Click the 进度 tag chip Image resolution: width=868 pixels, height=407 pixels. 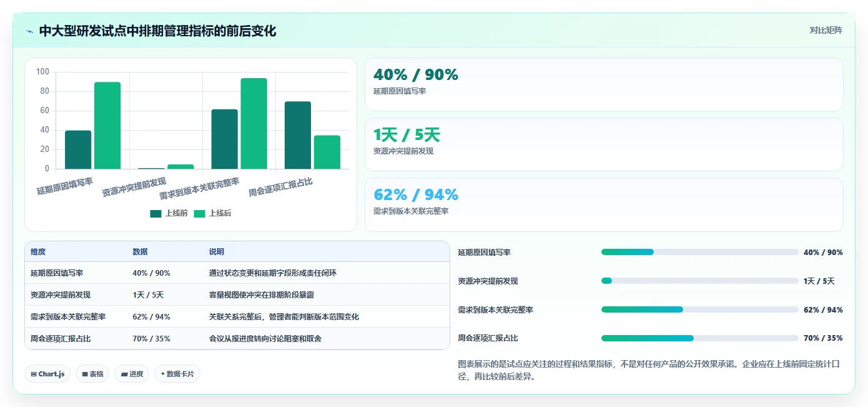pyautogui.click(x=132, y=374)
